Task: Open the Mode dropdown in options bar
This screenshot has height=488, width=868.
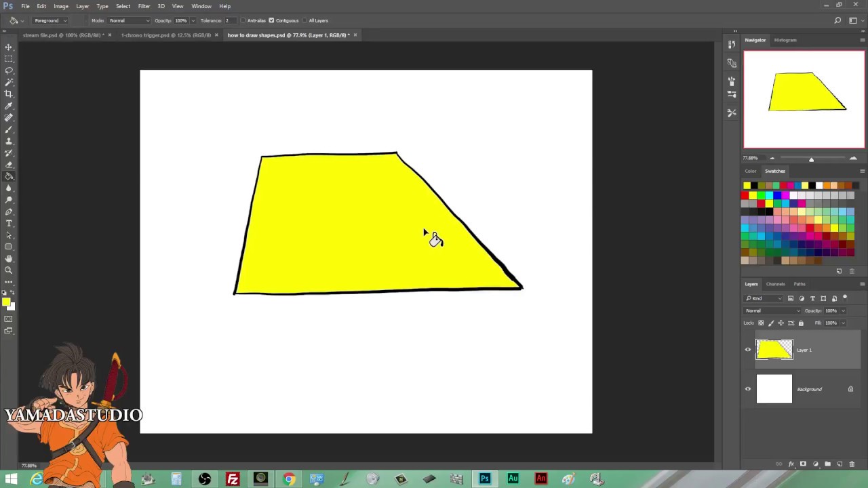Action: 127,20
